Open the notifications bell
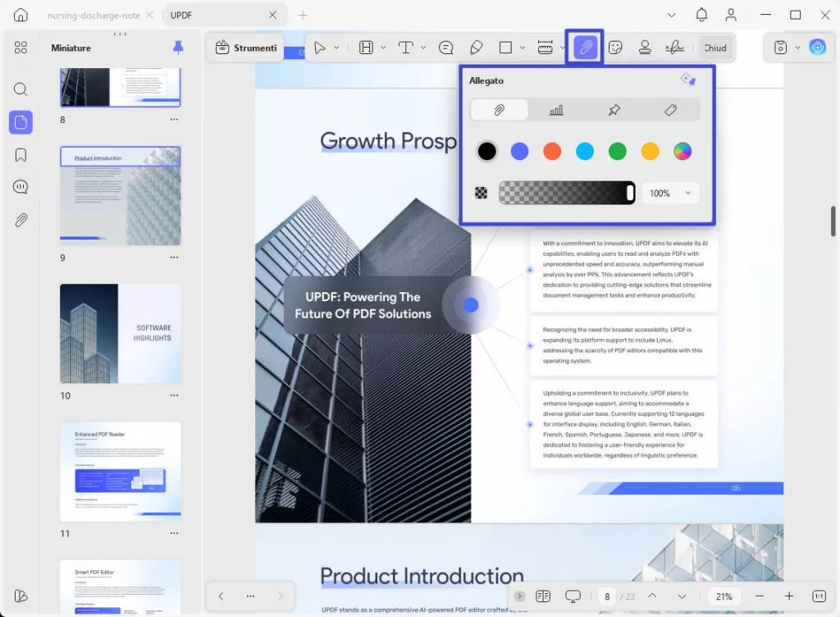The height and width of the screenshot is (617, 840). (x=701, y=15)
